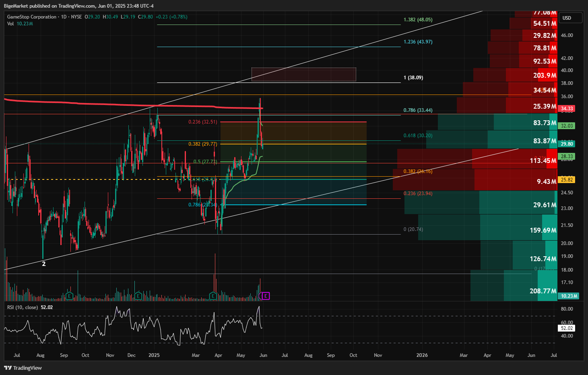Click the yellow 25.82 price label
588x375 pixels.
click(567, 180)
